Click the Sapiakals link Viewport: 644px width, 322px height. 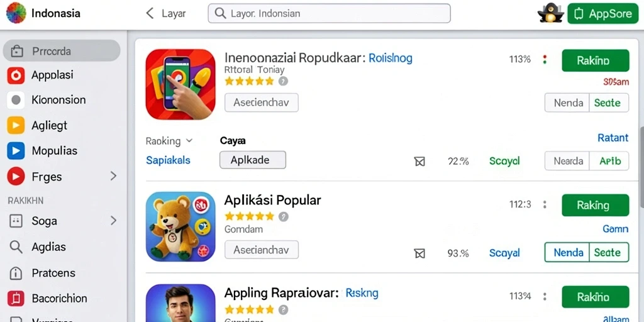coord(168,160)
